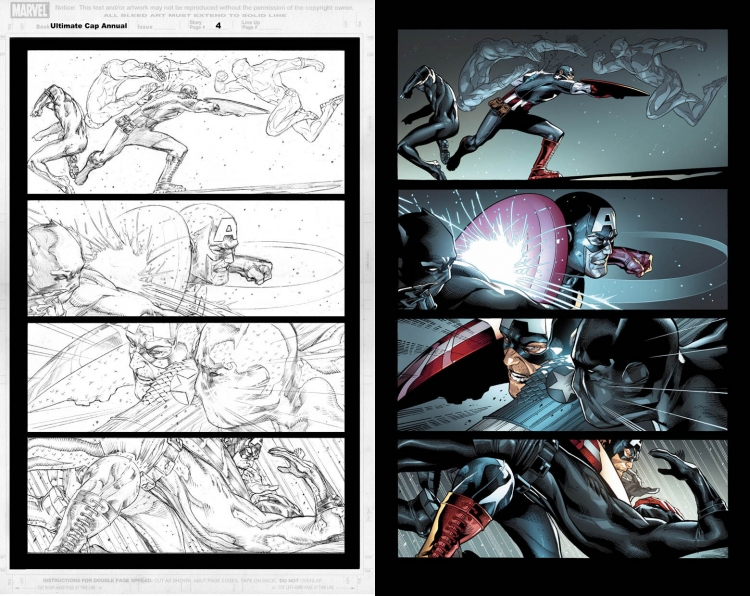The image size is (750, 596).
Task: Open the bottom pencil panel with laced boot
Action: 186,496
